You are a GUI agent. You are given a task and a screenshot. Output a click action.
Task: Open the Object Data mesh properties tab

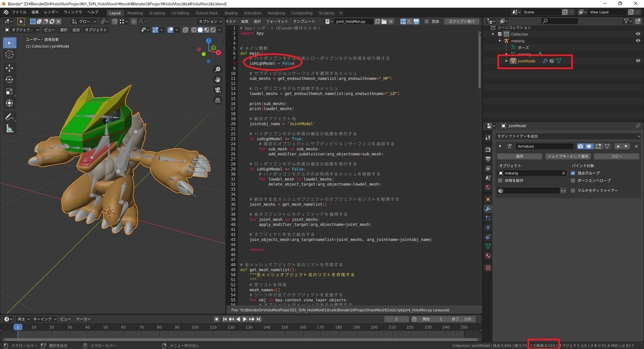[x=488, y=246]
